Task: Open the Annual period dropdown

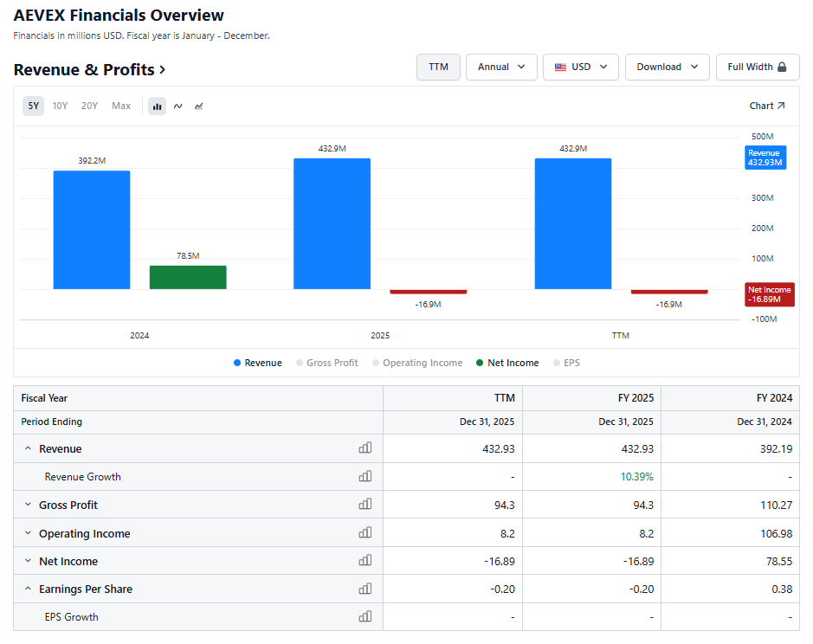Action: [x=501, y=67]
